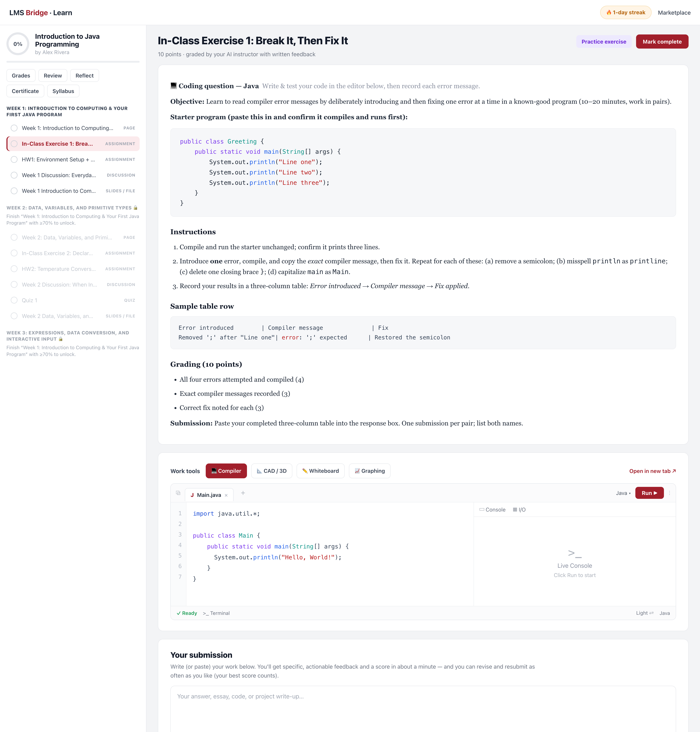Toggle the Light theme switch
This screenshot has height=732, width=700.
click(x=644, y=613)
